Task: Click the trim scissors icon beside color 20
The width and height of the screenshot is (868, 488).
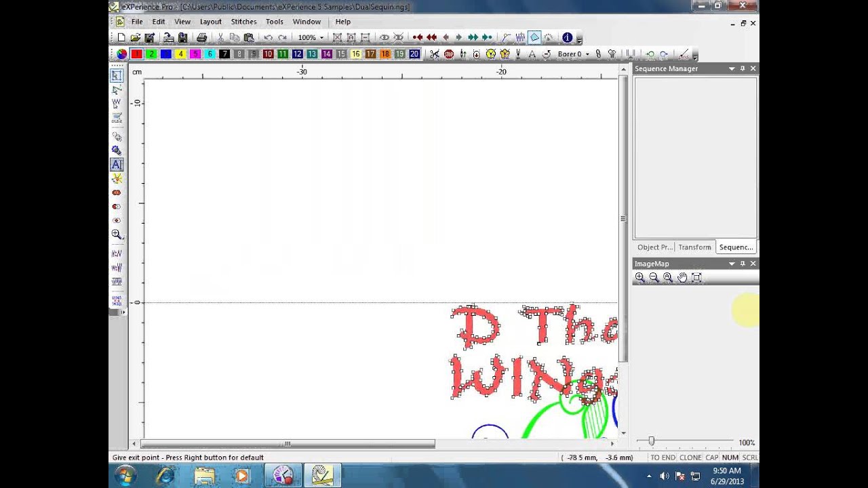Action: (x=434, y=54)
